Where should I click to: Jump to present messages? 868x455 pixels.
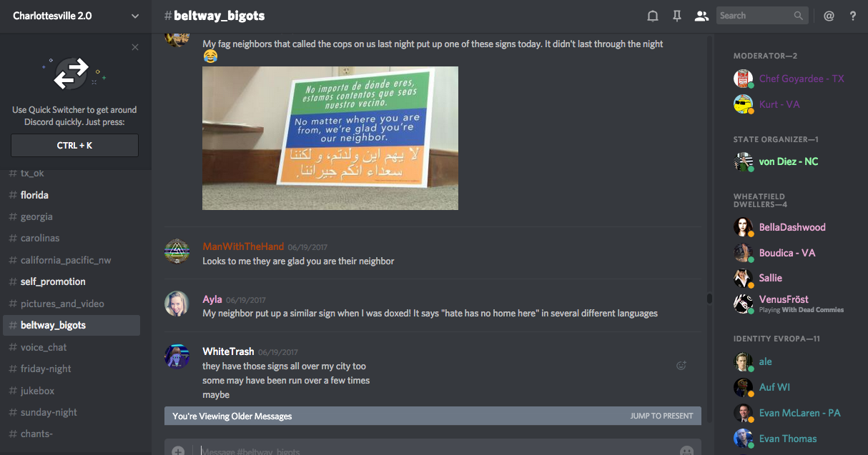[x=661, y=416]
